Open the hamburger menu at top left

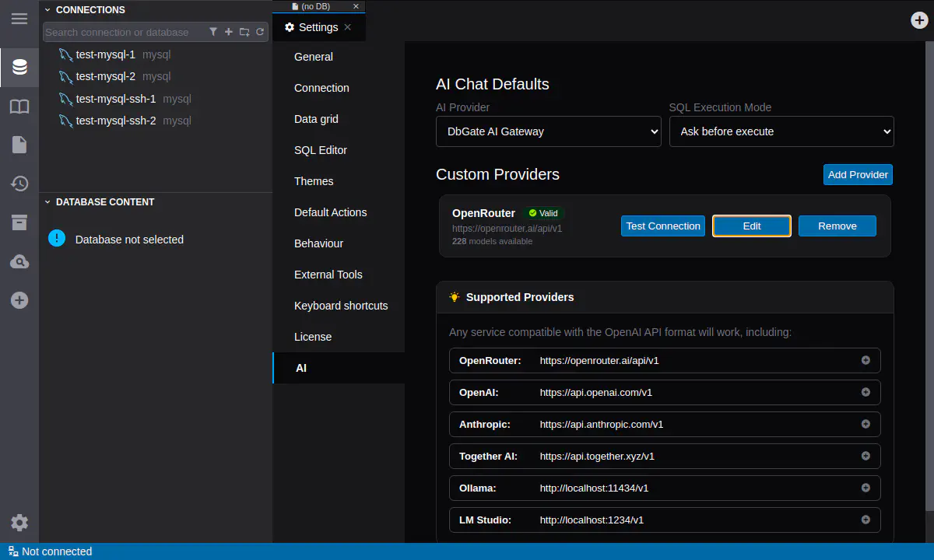(19, 19)
